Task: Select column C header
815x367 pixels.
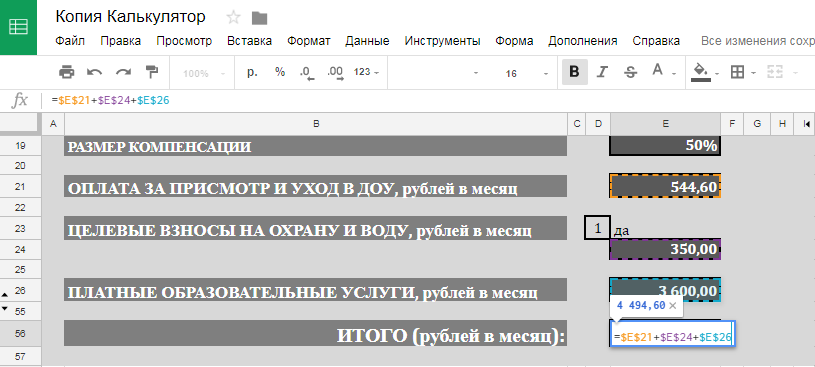Action: pyautogui.click(x=576, y=124)
